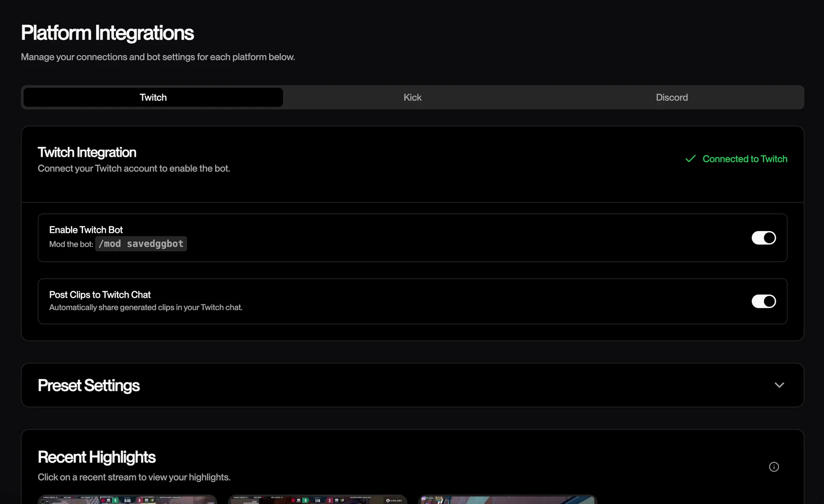Image resolution: width=824 pixels, height=504 pixels.
Task: Open the second recent stream thumbnail
Action: pyautogui.click(x=317, y=499)
